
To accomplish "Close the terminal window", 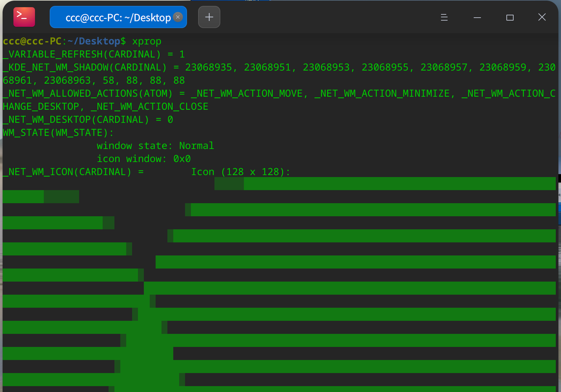I will (x=542, y=17).
